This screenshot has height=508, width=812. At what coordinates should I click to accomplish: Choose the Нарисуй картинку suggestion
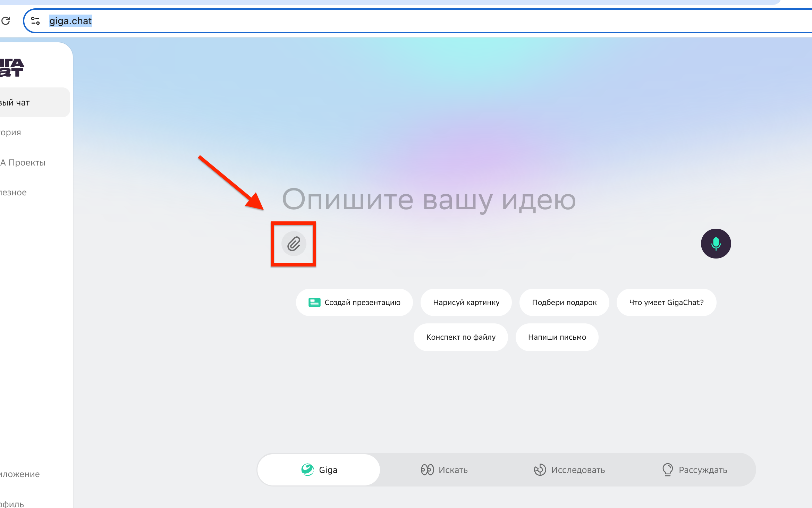click(x=466, y=303)
